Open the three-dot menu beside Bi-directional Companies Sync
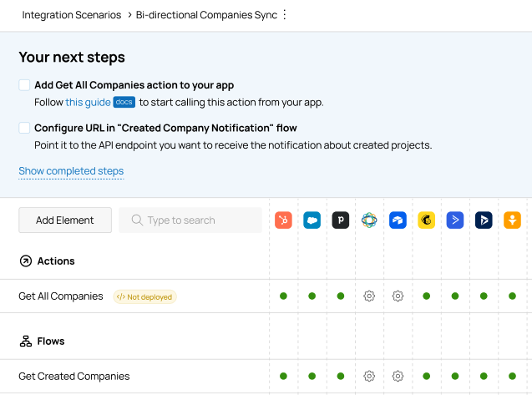 point(285,15)
